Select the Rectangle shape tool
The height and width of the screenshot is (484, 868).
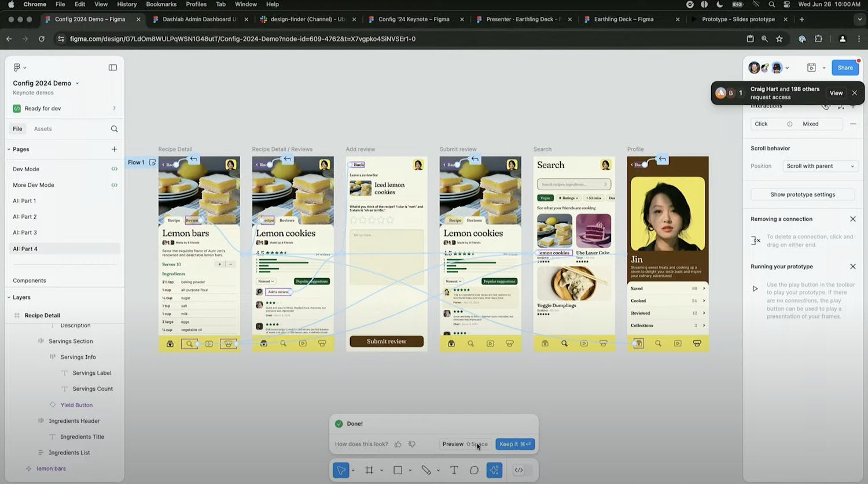coord(398,470)
